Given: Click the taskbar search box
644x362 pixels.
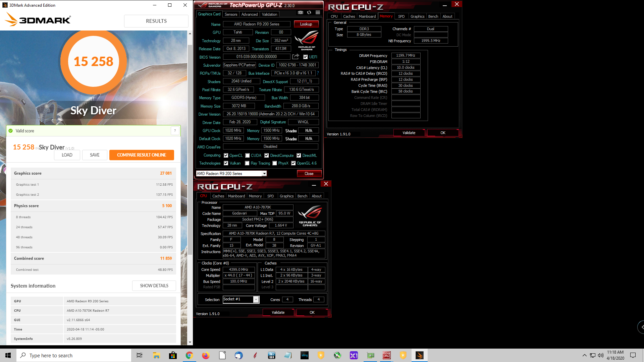Looking at the screenshot, I should tap(74, 355).
